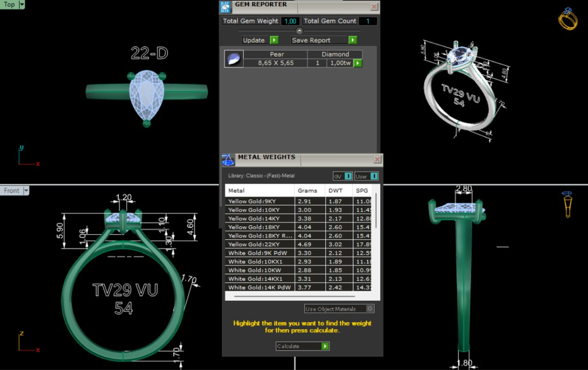Click the 8,65 X 5,65 size cell

point(275,63)
